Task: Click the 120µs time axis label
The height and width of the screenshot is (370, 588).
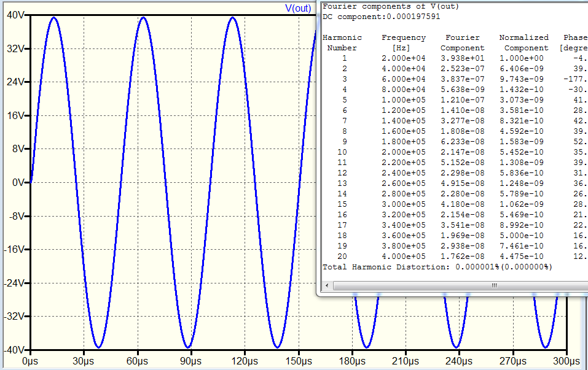Action: tap(245, 361)
